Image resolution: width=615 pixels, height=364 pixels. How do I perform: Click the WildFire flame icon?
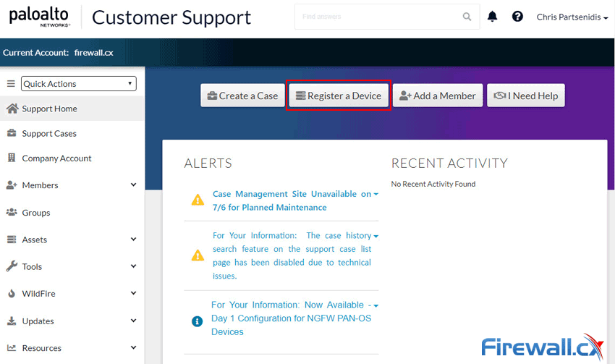click(x=12, y=293)
